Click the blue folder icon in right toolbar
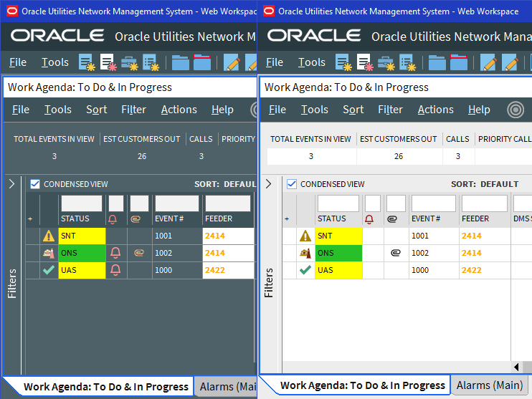The image size is (532, 399). pos(437,63)
